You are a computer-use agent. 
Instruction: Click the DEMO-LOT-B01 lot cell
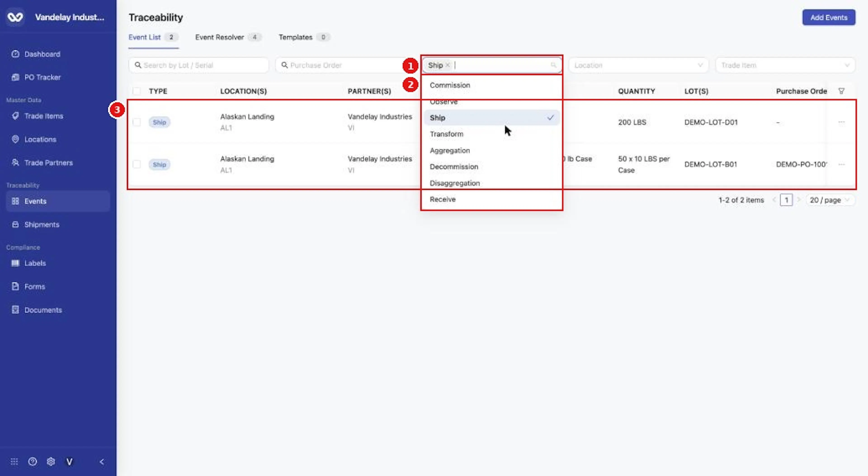point(711,164)
